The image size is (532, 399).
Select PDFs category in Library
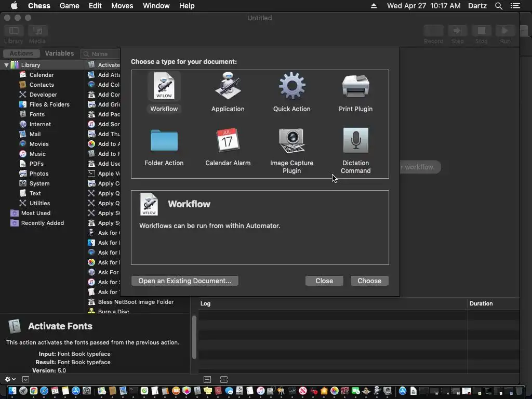(x=36, y=163)
